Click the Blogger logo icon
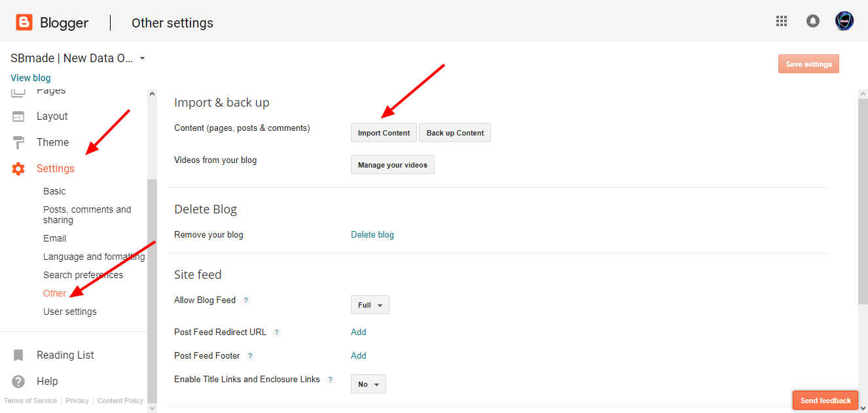The height and width of the screenshot is (413, 868). (x=24, y=23)
